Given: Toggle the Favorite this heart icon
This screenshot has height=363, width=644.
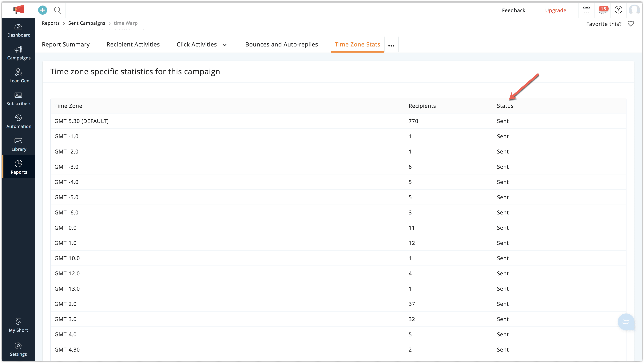Looking at the screenshot, I should pyautogui.click(x=631, y=24).
